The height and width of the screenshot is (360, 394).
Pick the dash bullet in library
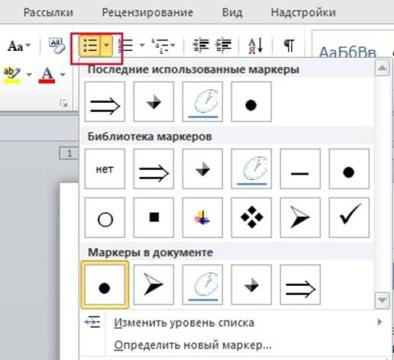tap(300, 169)
